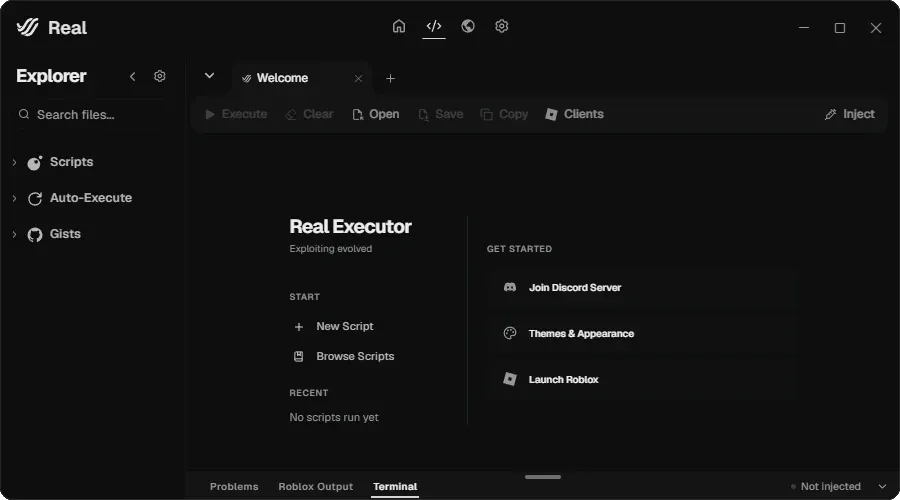
Task: Switch to the Problems tab
Action: [234, 487]
